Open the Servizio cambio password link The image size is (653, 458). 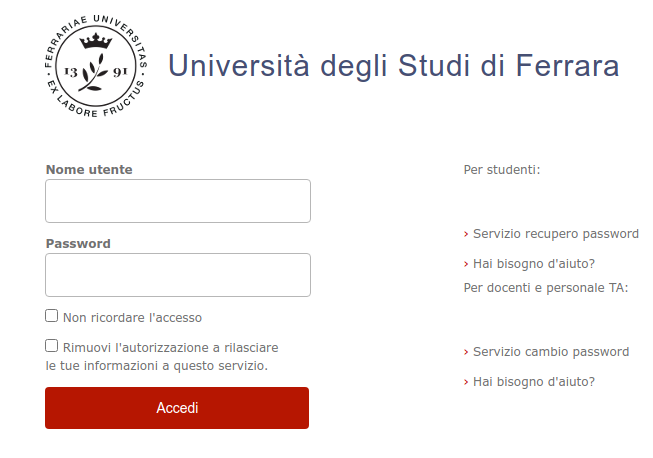click(x=551, y=352)
